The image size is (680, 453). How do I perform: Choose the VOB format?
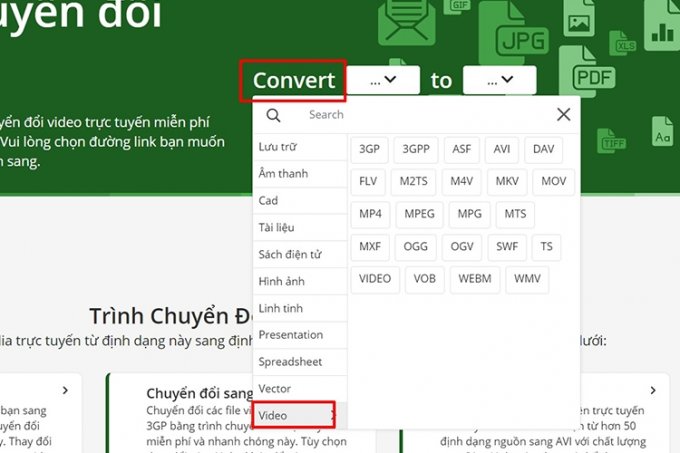(x=425, y=279)
